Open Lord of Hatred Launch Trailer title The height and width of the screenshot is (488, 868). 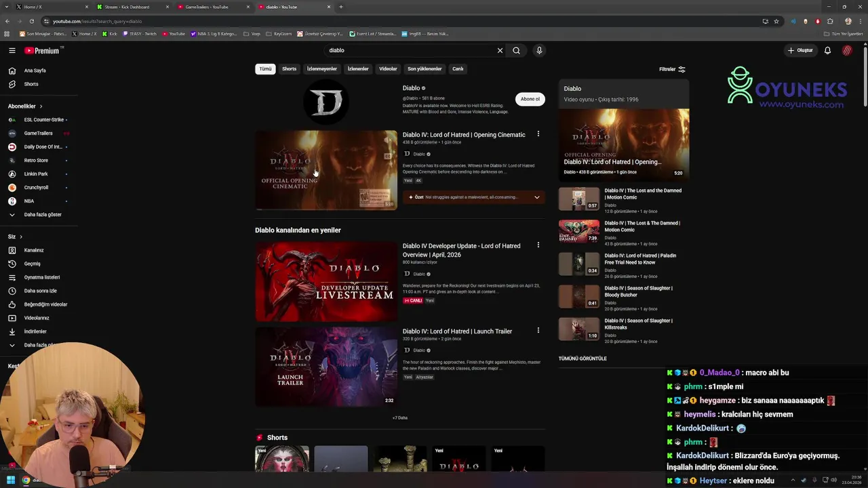(x=457, y=331)
